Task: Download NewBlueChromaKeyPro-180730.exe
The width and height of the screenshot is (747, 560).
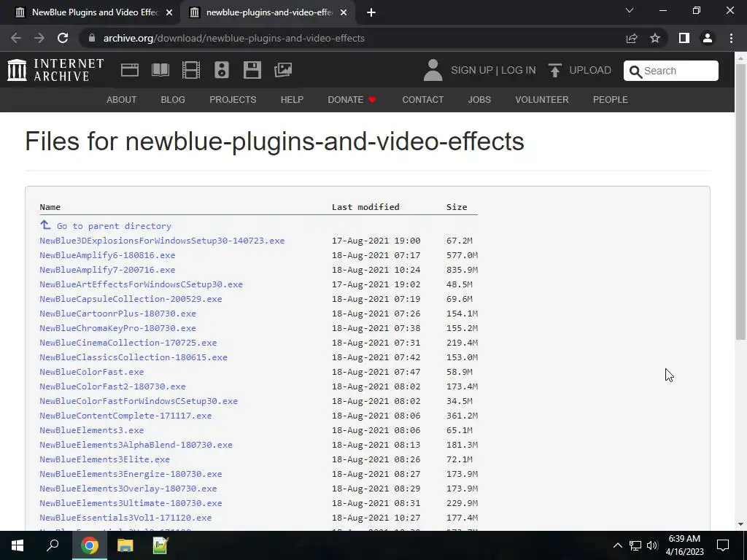Action: [117, 328]
